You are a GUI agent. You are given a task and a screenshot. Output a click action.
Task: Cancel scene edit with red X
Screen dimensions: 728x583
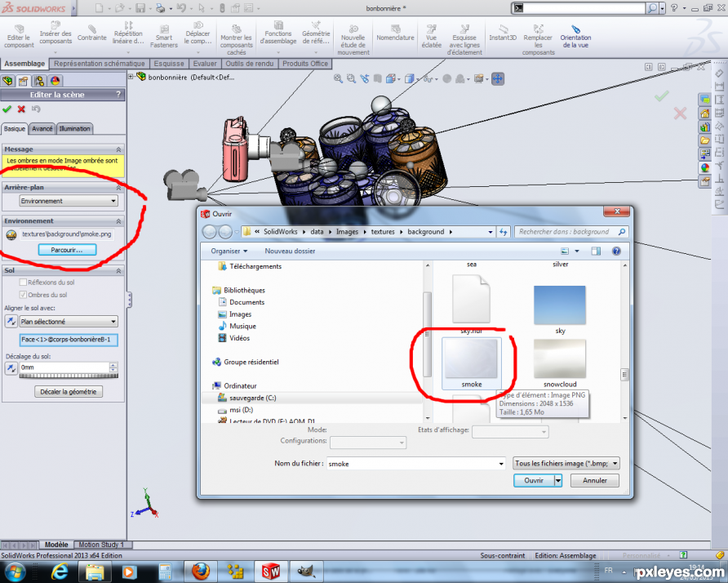point(21,109)
